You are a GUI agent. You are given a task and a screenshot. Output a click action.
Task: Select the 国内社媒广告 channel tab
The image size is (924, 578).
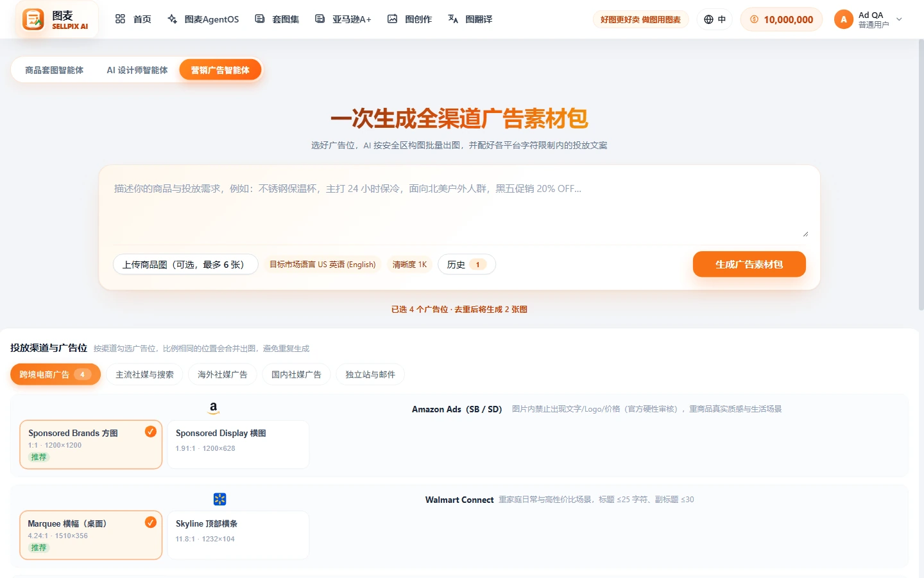(x=296, y=374)
